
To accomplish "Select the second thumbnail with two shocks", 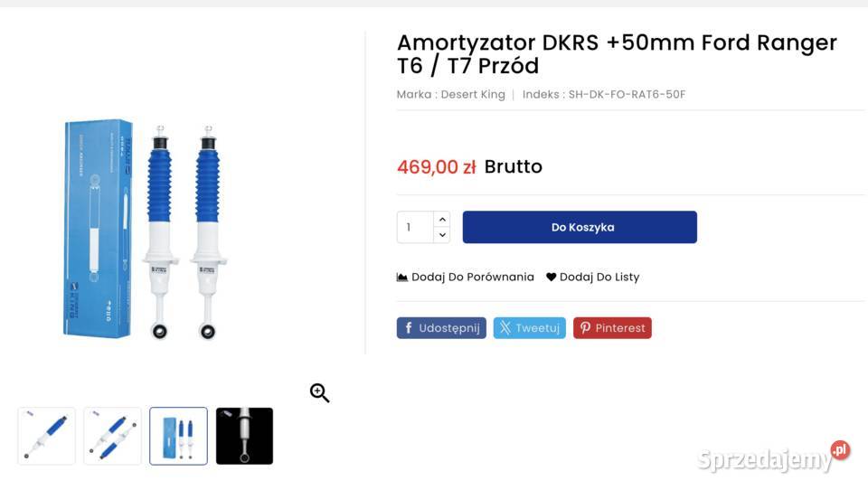I will [112, 436].
